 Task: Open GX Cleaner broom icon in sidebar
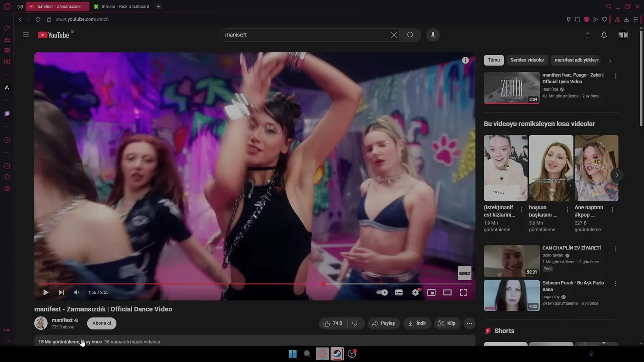coord(7,39)
